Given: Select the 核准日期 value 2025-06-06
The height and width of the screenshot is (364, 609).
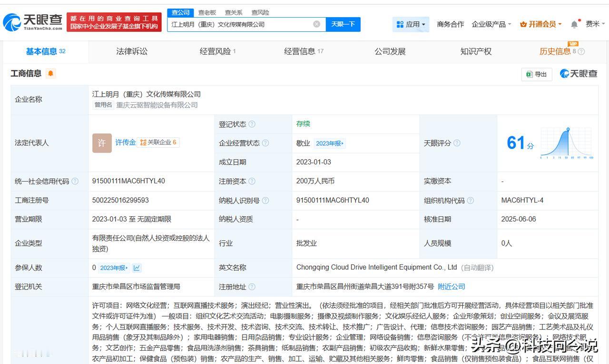Looking at the screenshot, I should (519, 220).
